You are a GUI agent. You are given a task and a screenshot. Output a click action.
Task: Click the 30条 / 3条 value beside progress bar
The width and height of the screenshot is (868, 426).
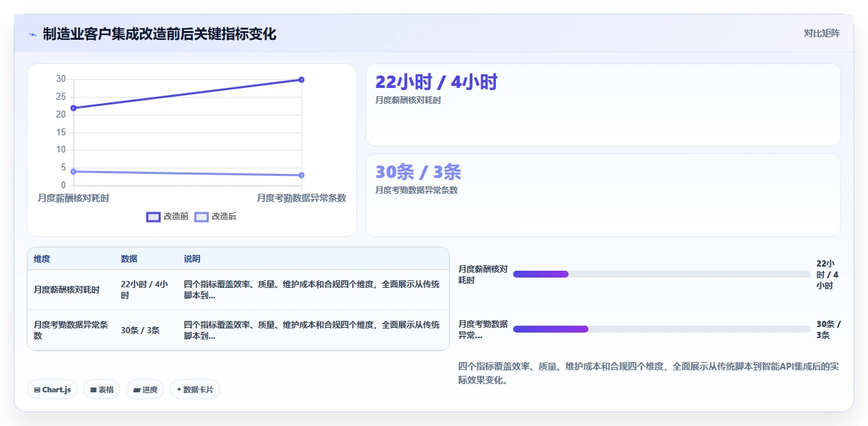[828, 329]
